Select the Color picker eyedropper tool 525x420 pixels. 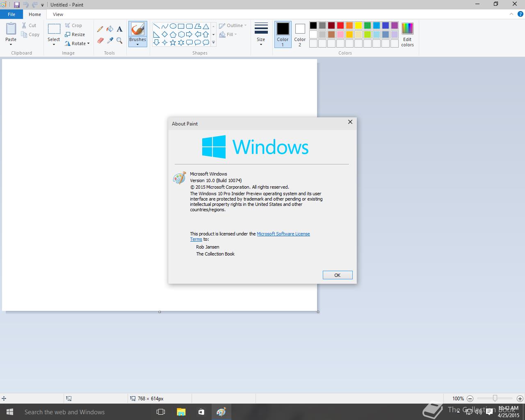coord(110,40)
